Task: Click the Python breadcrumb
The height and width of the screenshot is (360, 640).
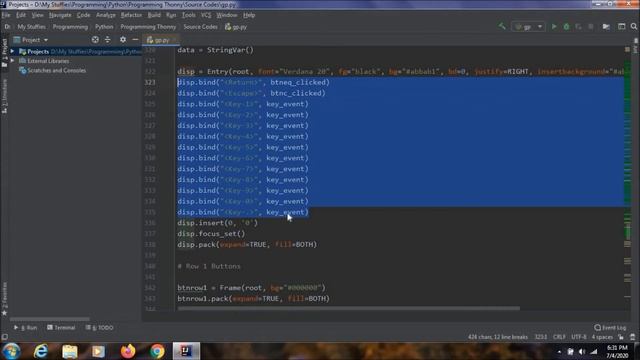Action: (x=104, y=27)
